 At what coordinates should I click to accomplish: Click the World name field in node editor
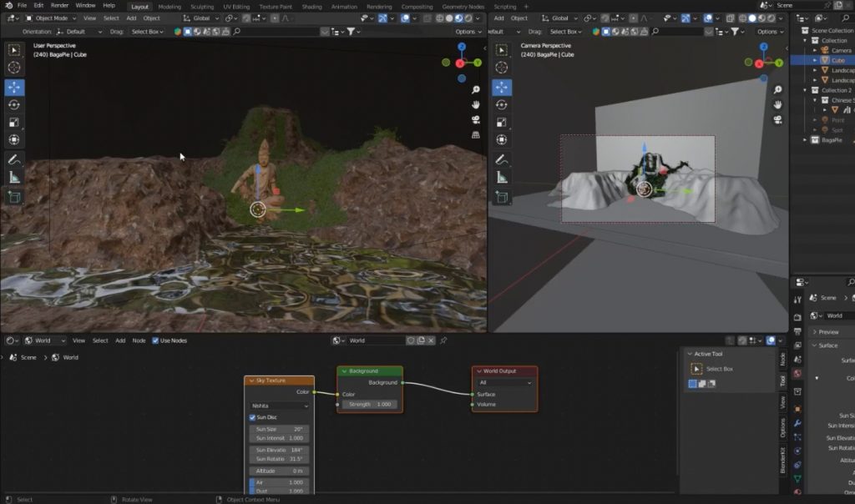point(377,340)
